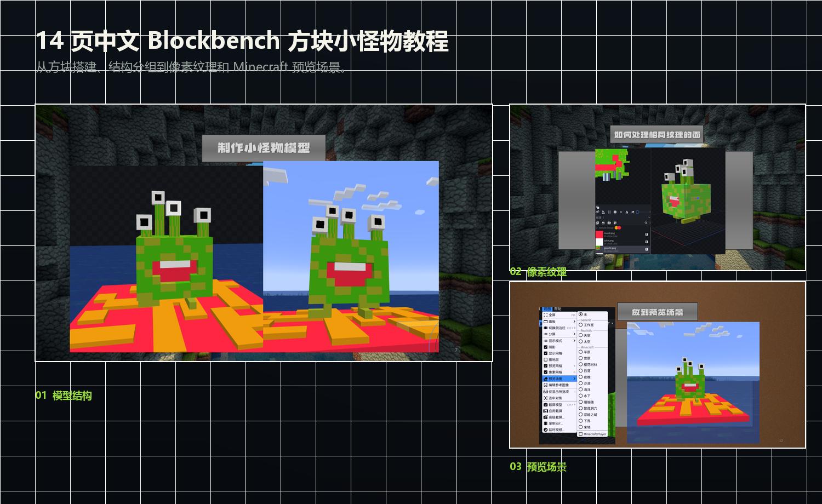Select the mund.png texture

623,234
